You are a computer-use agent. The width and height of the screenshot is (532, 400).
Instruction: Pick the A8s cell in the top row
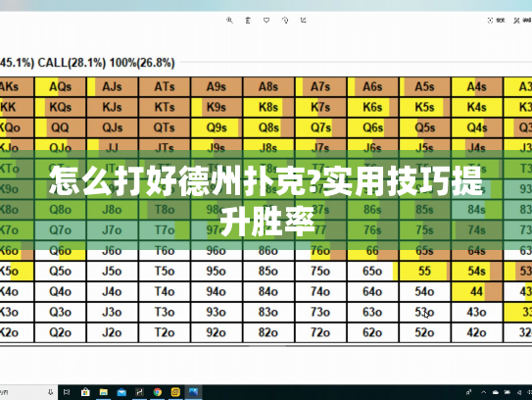tap(268, 87)
